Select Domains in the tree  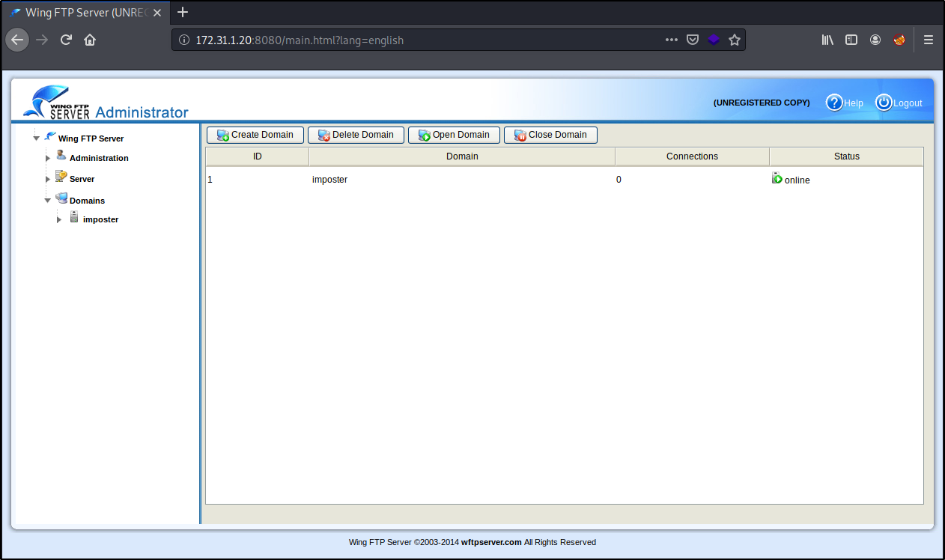(x=87, y=201)
